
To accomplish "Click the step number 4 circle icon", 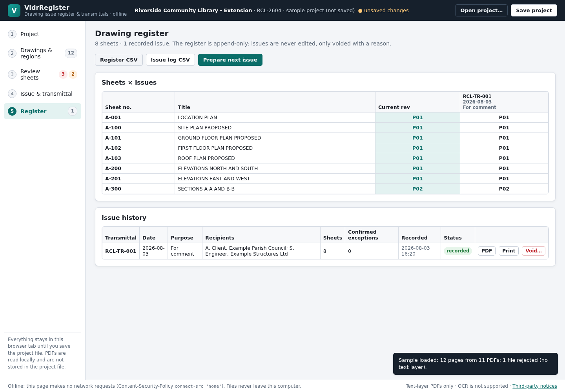I will tap(12, 94).
